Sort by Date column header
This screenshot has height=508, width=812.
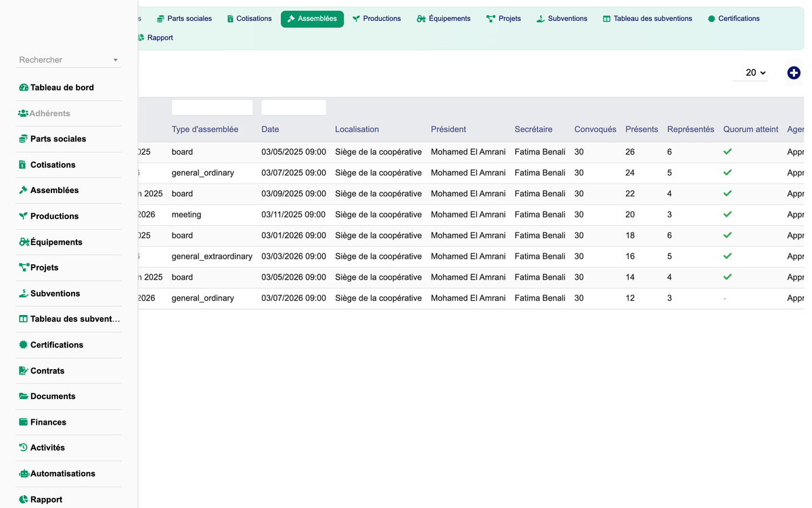coord(270,129)
